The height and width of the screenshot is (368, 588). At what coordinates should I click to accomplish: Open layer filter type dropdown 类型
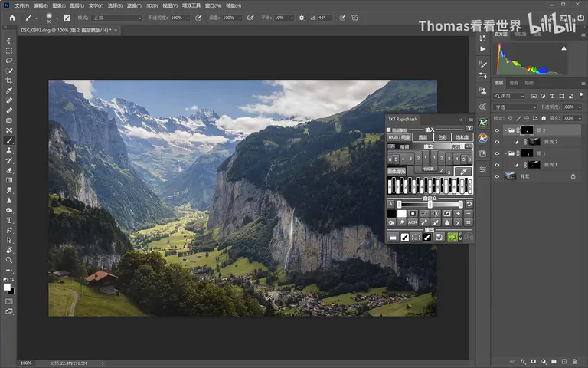tap(509, 96)
